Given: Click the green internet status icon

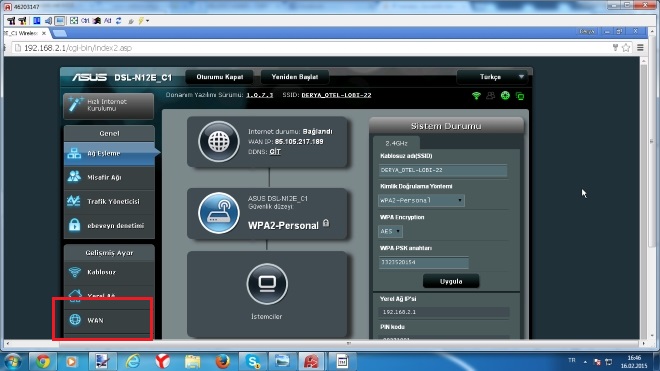Looking at the screenshot, I should (505, 96).
